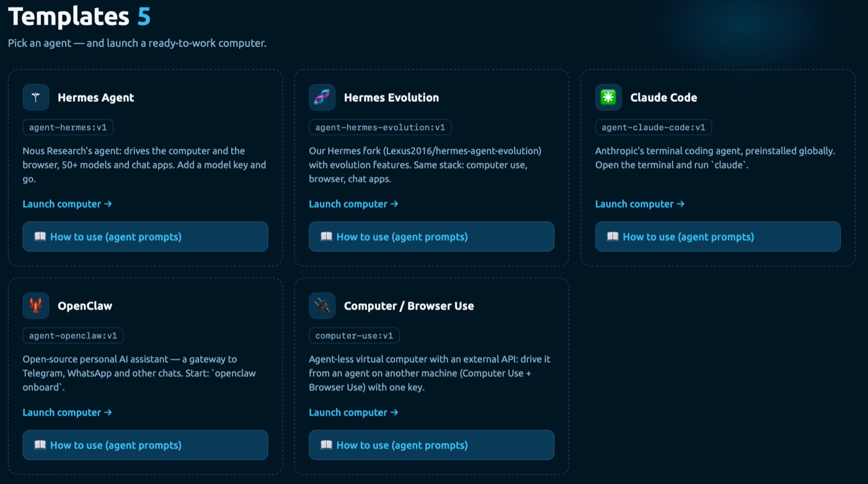
Task: Click the Our Hermes fork description text
Action: pos(425,165)
